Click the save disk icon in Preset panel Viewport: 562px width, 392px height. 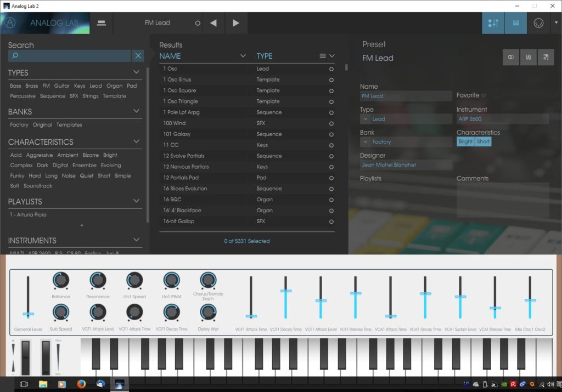point(529,57)
